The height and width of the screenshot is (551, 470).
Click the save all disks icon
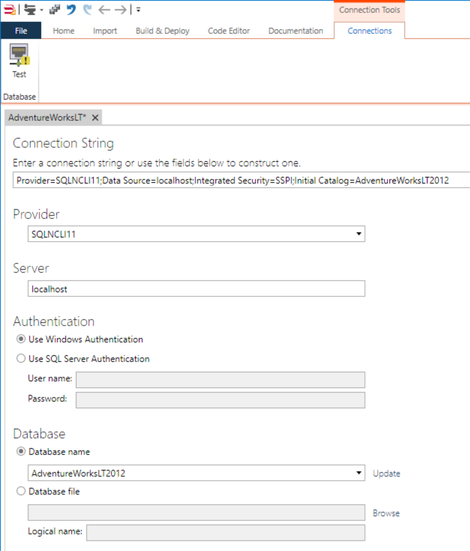[x=54, y=9]
